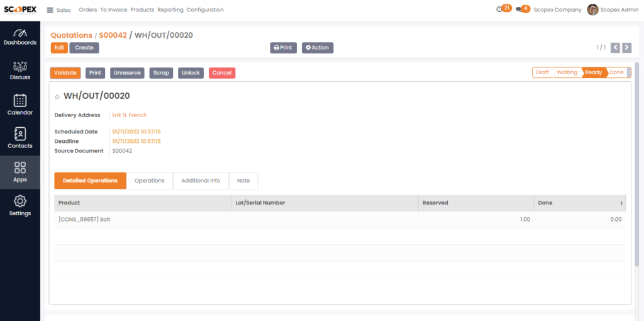The image size is (644, 321).
Task: Click the Scopex Admin avatar
Action: tap(592, 10)
